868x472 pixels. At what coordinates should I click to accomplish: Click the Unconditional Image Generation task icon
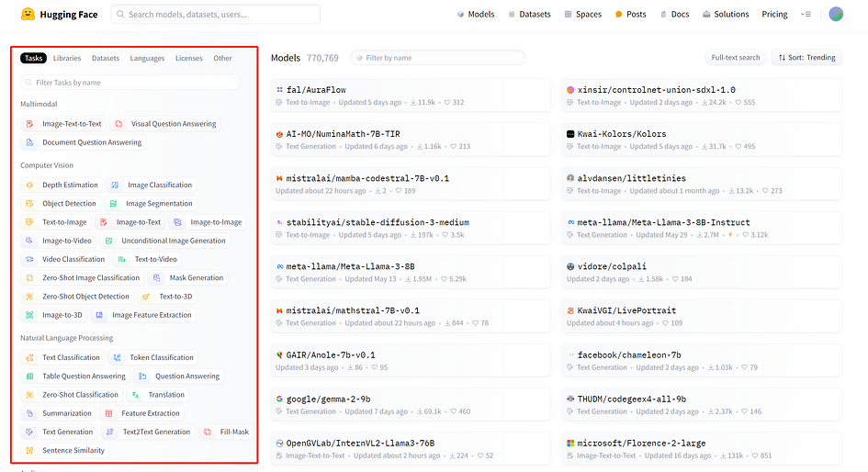click(109, 241)
